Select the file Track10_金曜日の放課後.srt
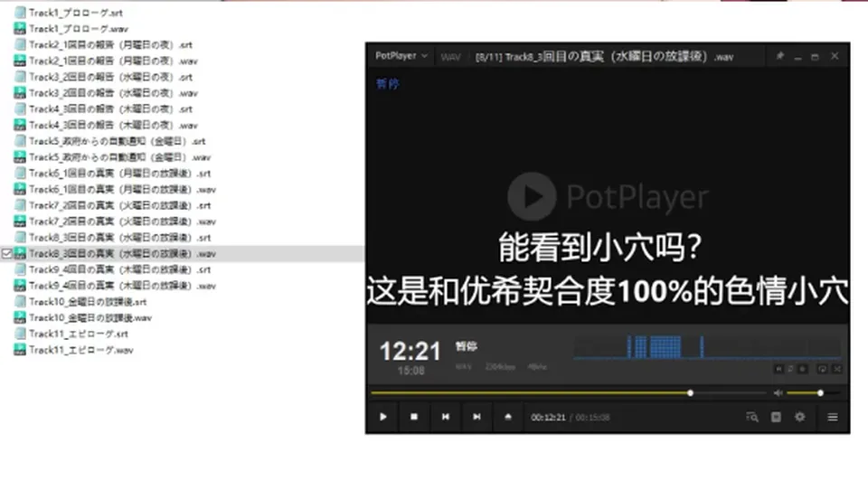Viewport: 868px width, 490px height. tap(88, 302)
